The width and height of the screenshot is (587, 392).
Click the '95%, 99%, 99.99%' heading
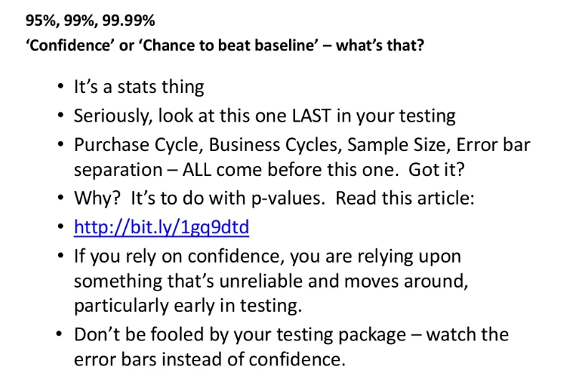pos(90,20)
